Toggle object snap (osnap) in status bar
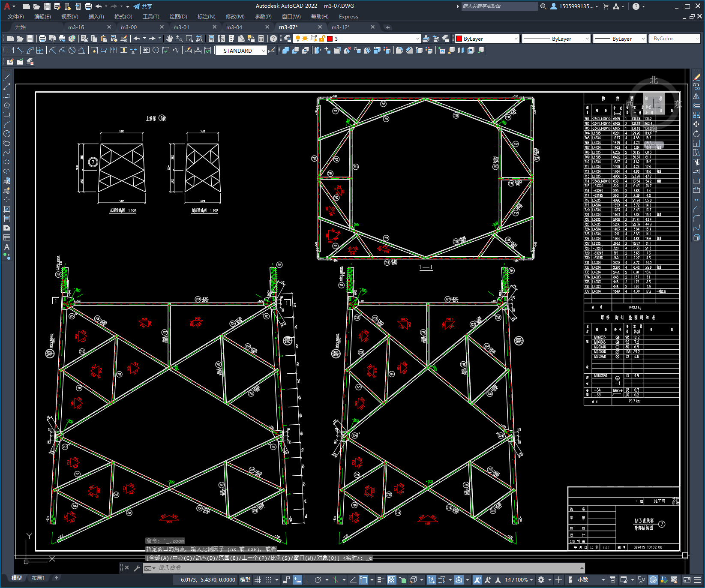The height and width of the screenshot is (588, 705). [363, 580]
